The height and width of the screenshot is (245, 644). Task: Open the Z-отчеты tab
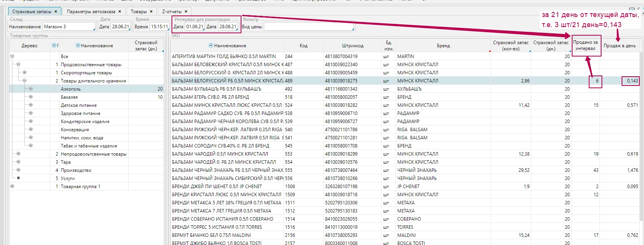(172, 12)
